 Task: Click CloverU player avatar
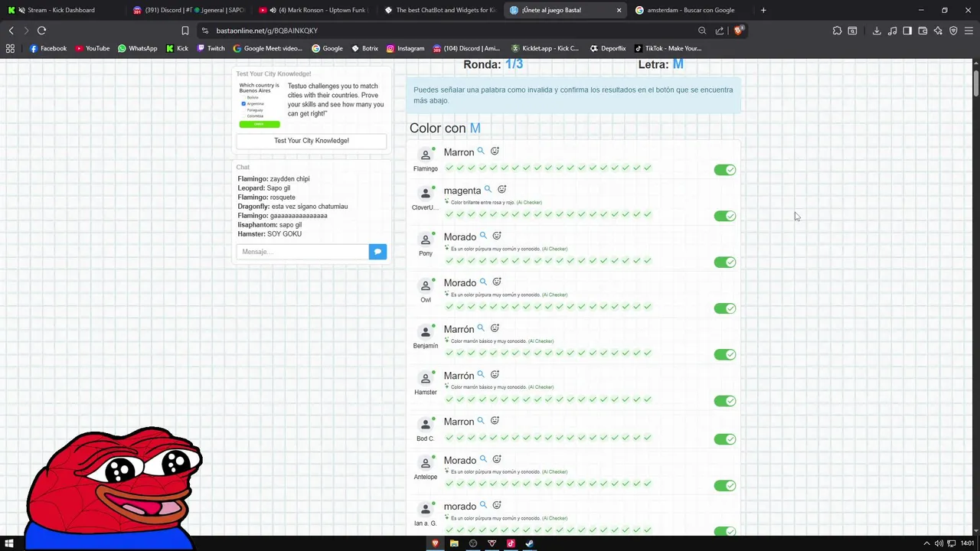(426, 194)
